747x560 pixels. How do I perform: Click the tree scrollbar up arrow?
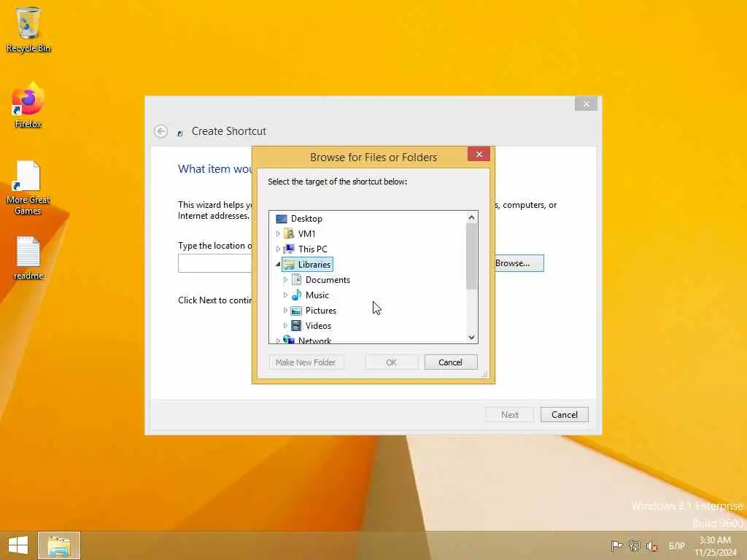coord(472,217)
